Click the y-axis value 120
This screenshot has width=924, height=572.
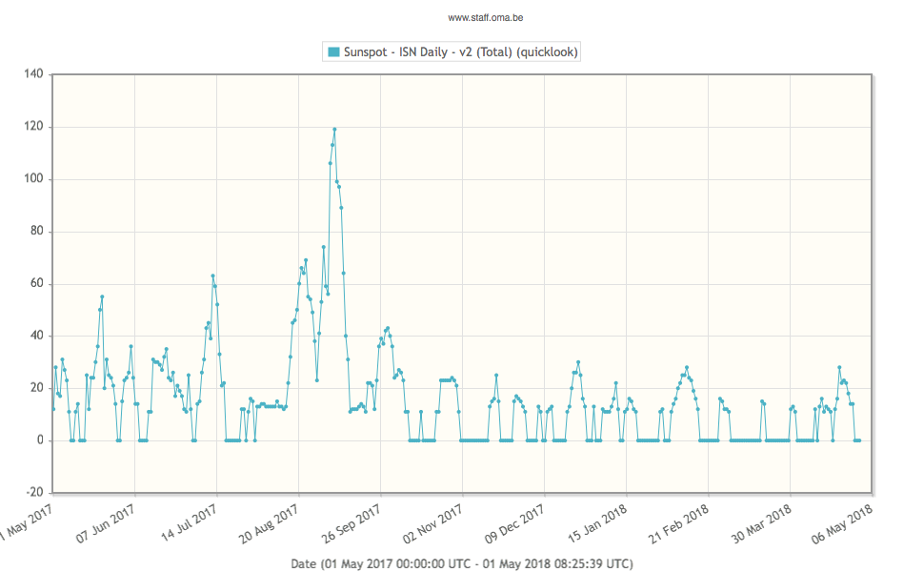pyautogui.click(x=33, y=126)
